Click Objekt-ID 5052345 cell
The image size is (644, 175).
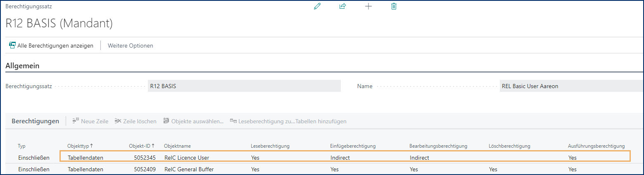point(145,158)
